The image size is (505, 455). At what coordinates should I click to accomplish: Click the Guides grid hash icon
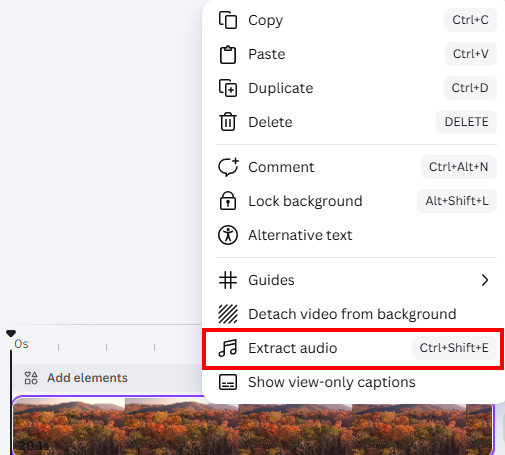(x=228, y=280)
